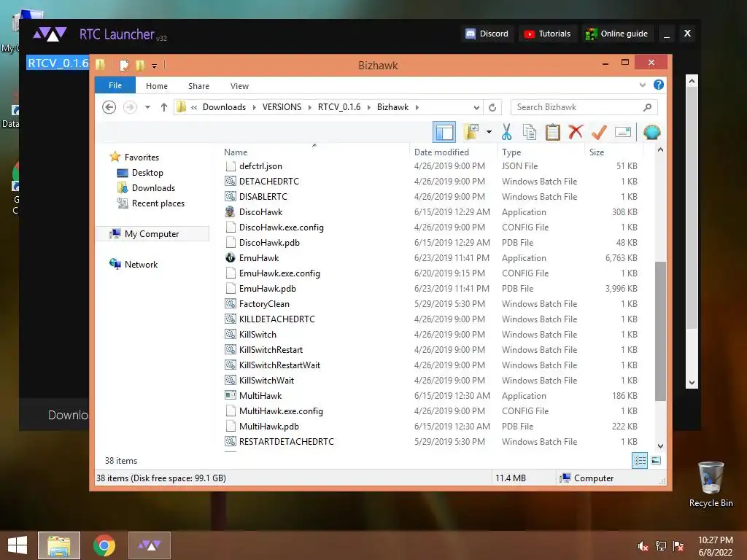The width and height of the screenshot is (747, 560).
Task: Expand the ribbon with chevron
Action: pyautogui.click(x=642, y=85)
